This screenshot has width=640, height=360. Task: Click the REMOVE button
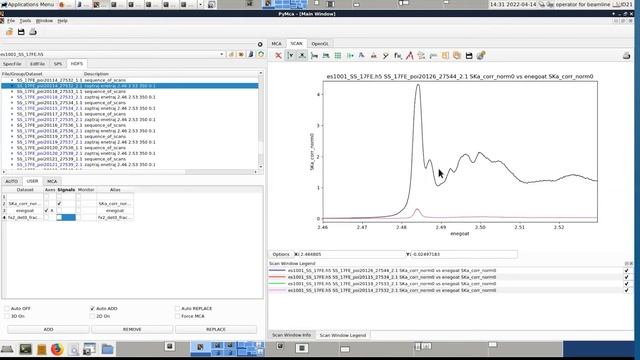tap(132, 329)
